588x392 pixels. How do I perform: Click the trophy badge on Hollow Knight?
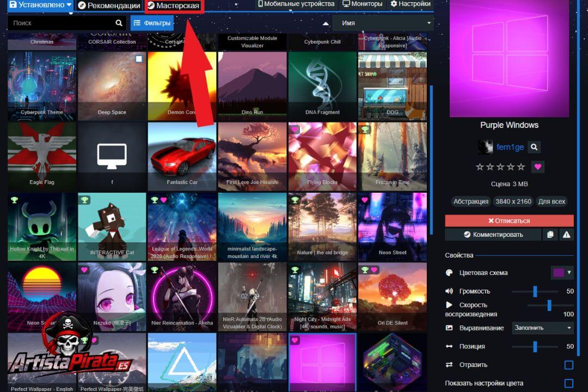point(14,200)
